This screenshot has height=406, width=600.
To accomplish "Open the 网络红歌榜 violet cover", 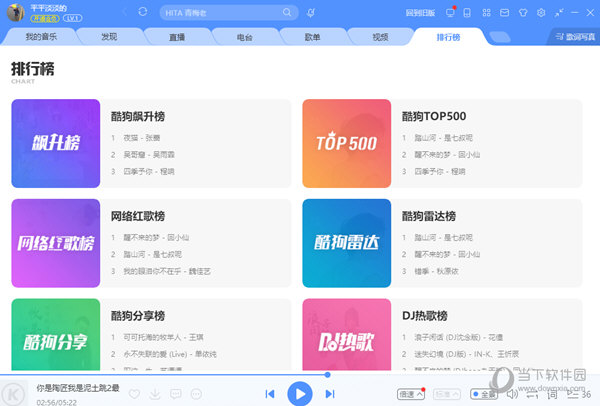I will (x=56, y=243).
